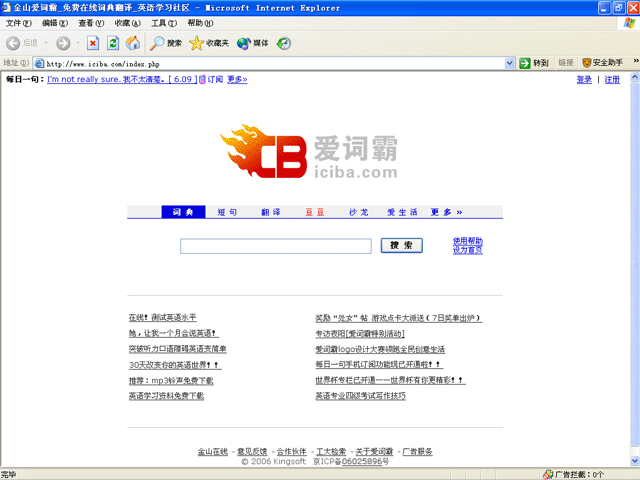Stop page loading with red X icon
640x480 pixels.
coord(93,43)
